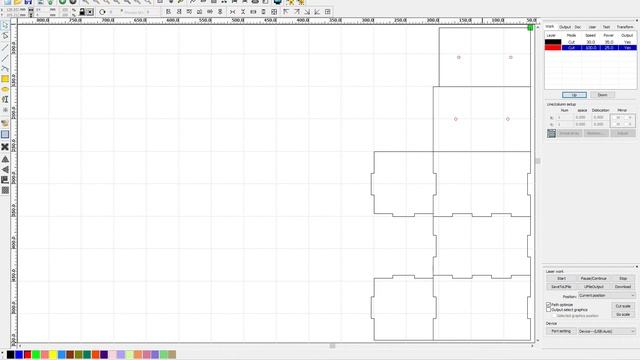Click the X Num input field
The image size is (640, 360).
[564, 118]
